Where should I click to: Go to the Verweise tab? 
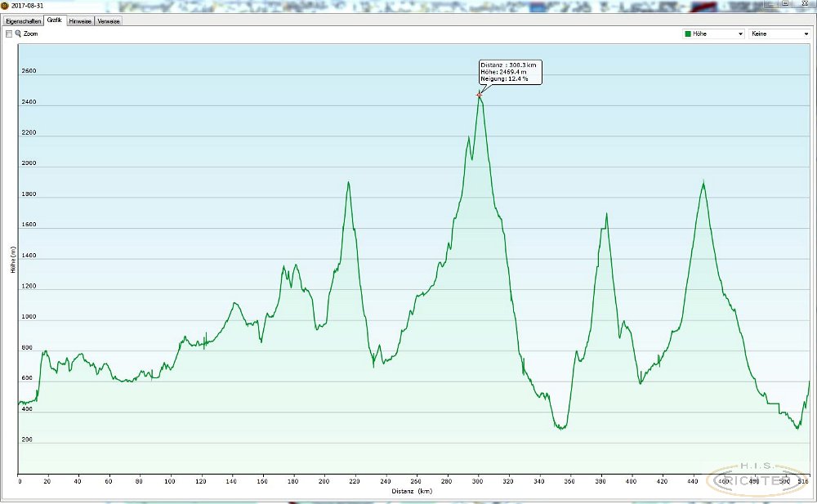tap(109, 21)
